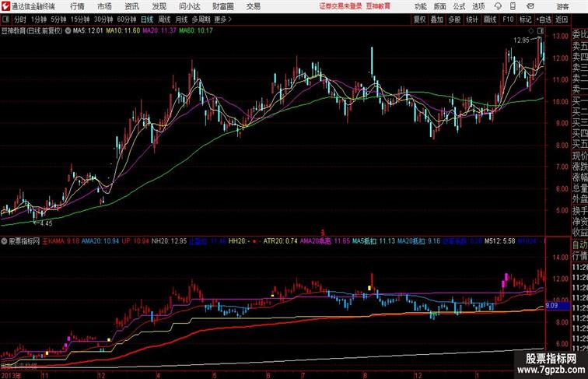The image size is (588, 379).
Task: Click the M512: 5.58 indicator value
Action: click(x=499, y=241)
